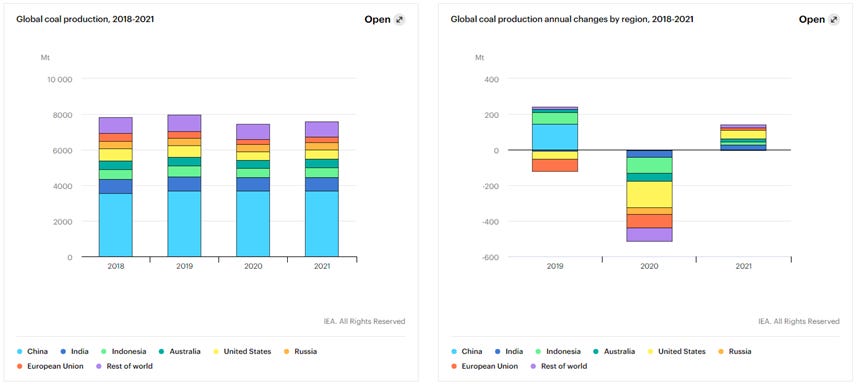This screenshot has height=384, width=856.
Task: Toggle Indonesia legend item in left chart
Action: pos(124,352)
